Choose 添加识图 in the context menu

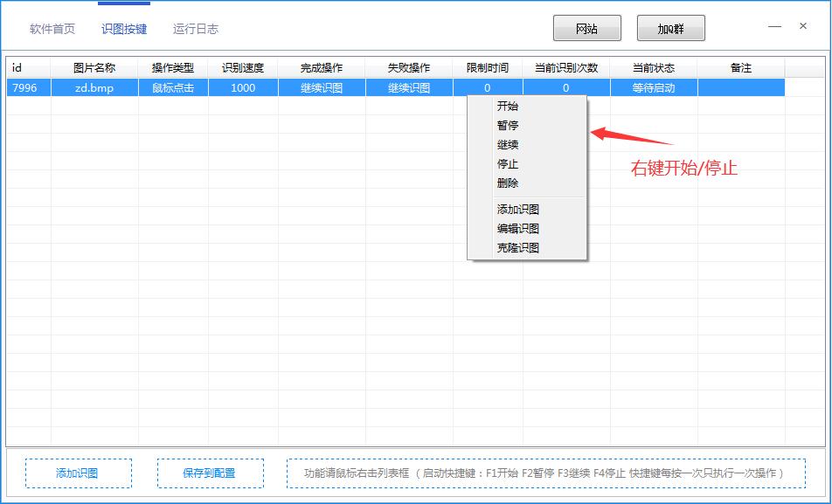[x=518, y=210]
